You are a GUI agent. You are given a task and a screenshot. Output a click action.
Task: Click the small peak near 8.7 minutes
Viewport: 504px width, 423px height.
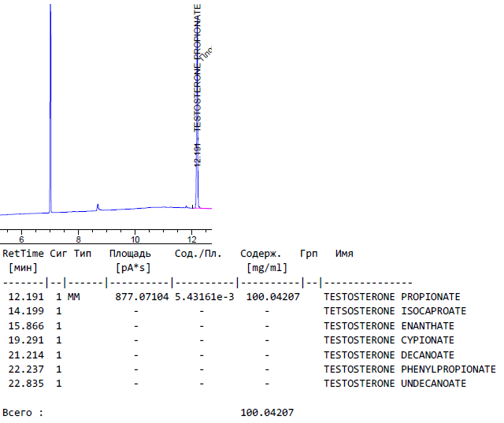click(98, 206)
